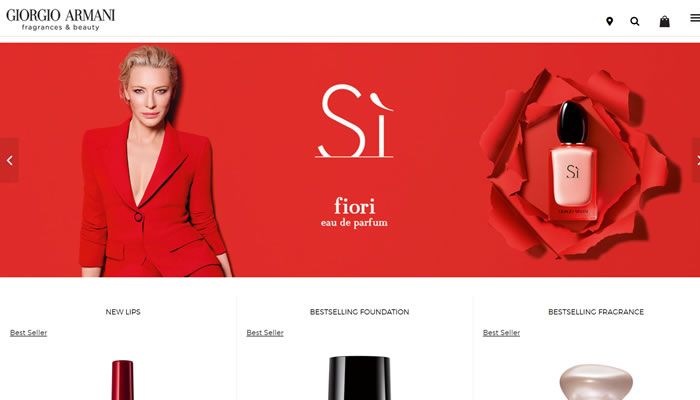Open the shopping bag icon
Viewport: 700px width, 400px height.
[x=664, y=21]
